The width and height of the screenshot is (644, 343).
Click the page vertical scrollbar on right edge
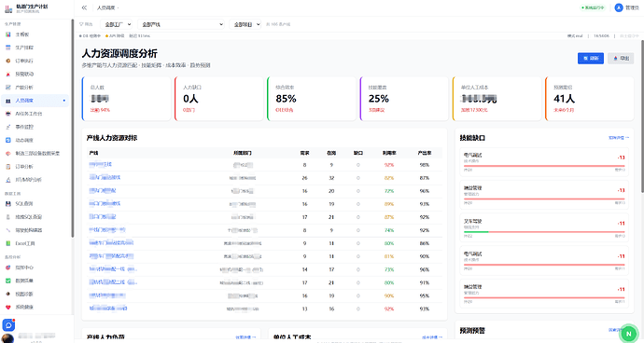click(642, 117)
